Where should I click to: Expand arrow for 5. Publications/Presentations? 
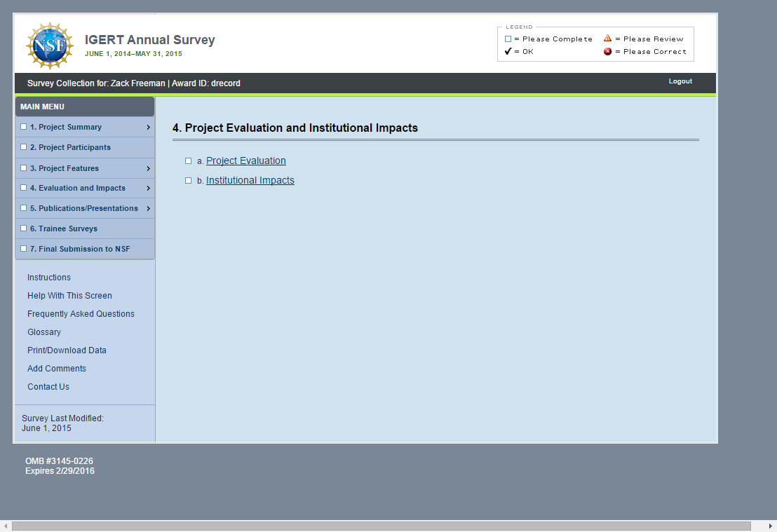[x=148, y=209]
